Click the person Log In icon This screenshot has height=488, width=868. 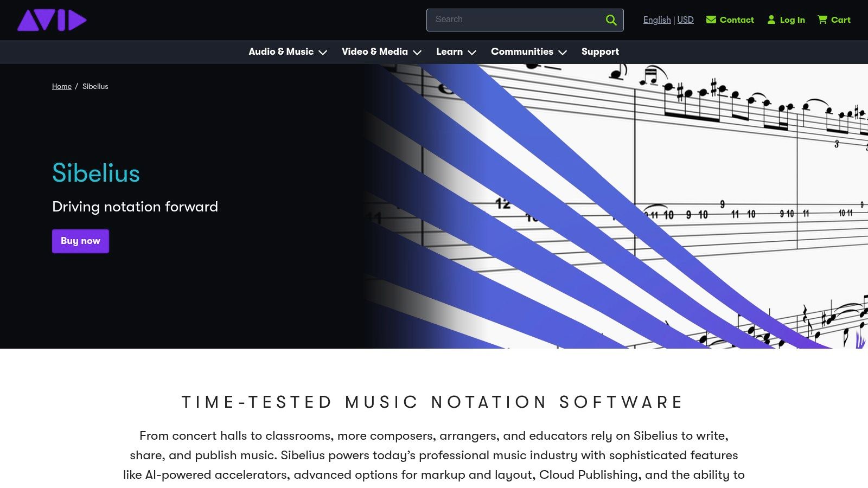pyautogui.click(x=771, y=20)
